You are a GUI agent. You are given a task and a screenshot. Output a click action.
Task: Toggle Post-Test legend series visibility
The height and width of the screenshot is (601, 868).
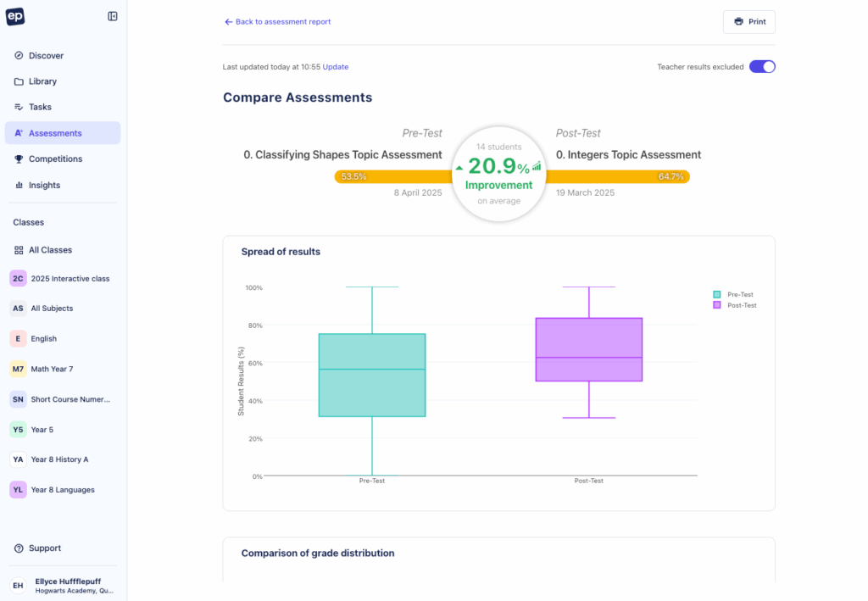tap(735, 305)
